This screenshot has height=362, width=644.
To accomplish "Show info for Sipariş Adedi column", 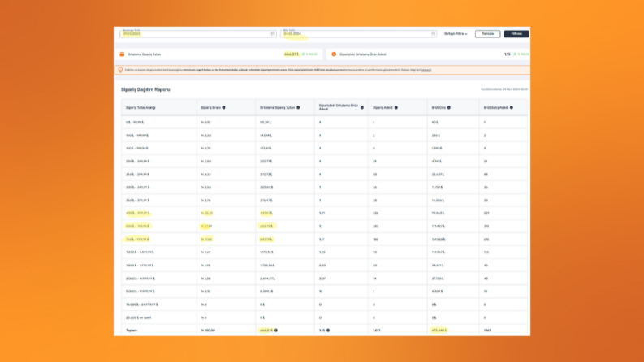I will tap(396, 107).
